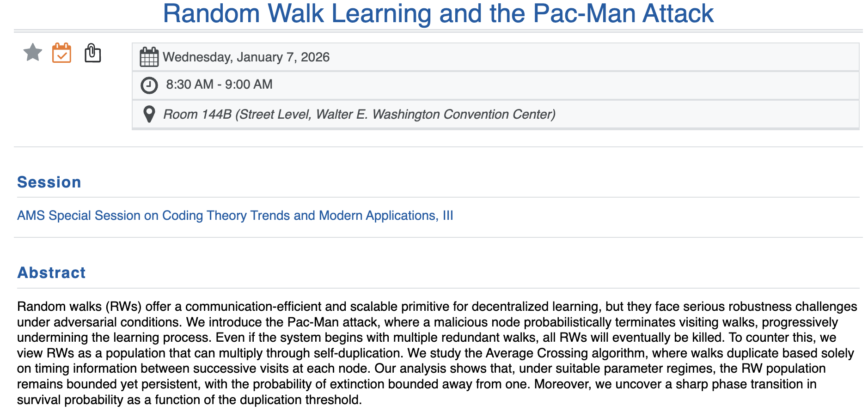868x411 pixels.
Task: Click the calendar icon beside the date
Action: pyautogui.click(x=149, y=57)
